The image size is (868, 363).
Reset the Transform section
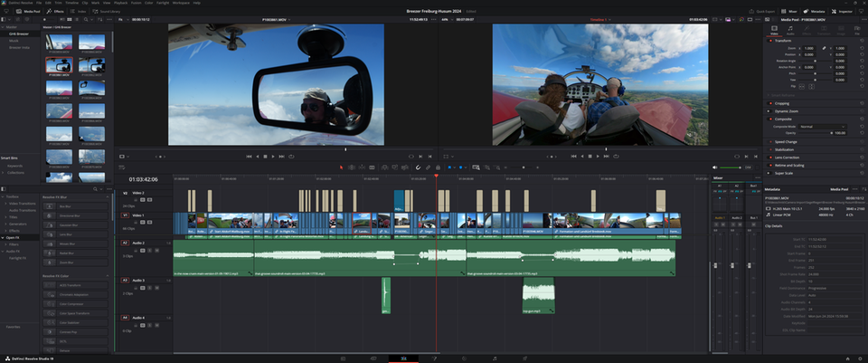[x=862, y=41]
